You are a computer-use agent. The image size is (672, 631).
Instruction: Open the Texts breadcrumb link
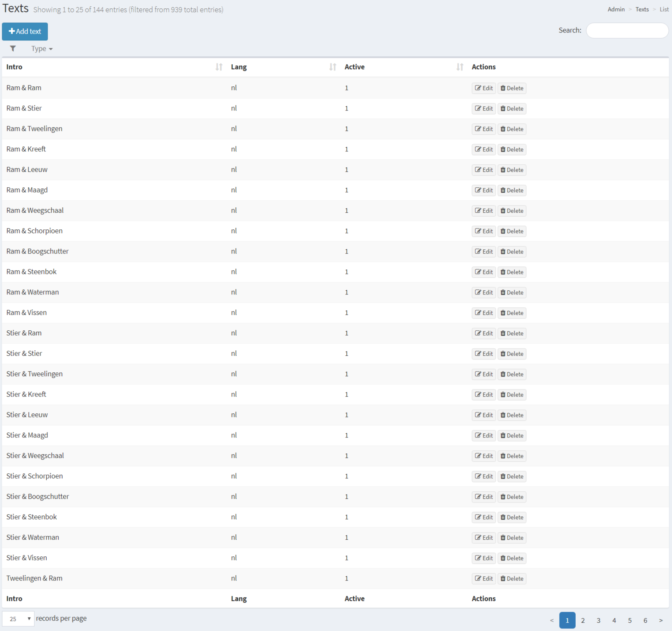(x=642, y=10)
